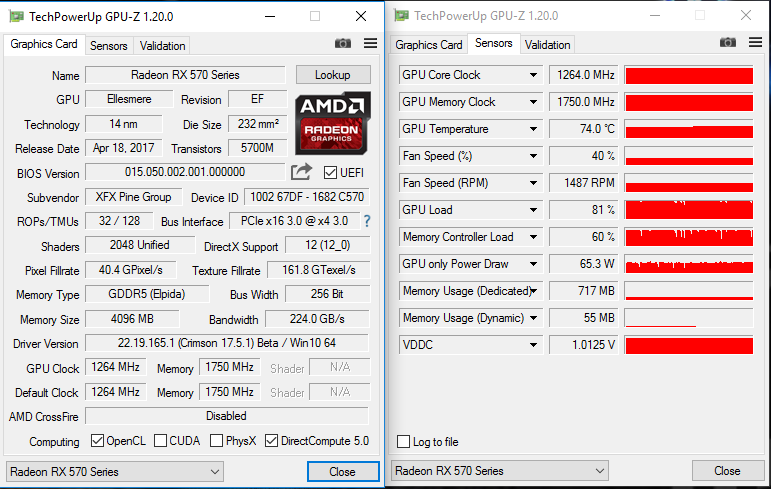Click the 717 MB dedicated memory value
771x489 pixels.
[583, 291]
